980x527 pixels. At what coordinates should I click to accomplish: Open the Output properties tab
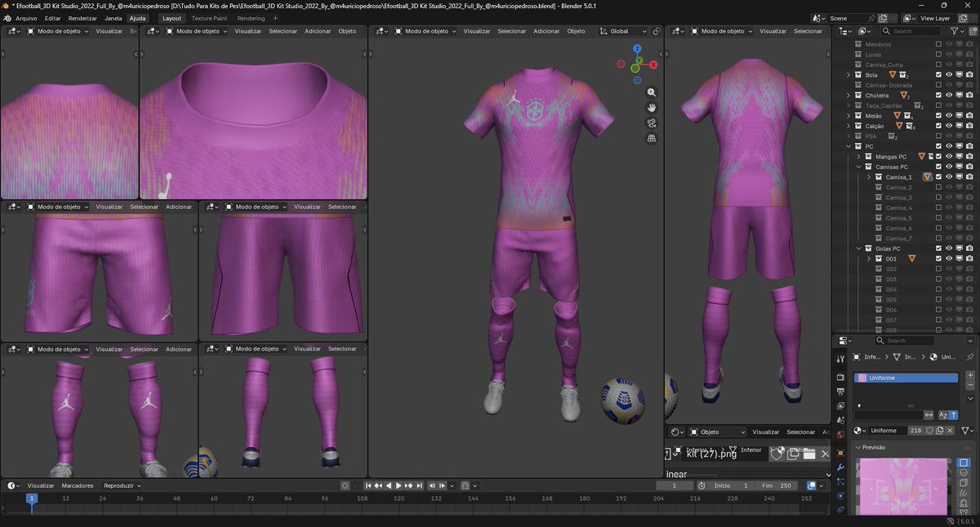[x=840, y=391]
